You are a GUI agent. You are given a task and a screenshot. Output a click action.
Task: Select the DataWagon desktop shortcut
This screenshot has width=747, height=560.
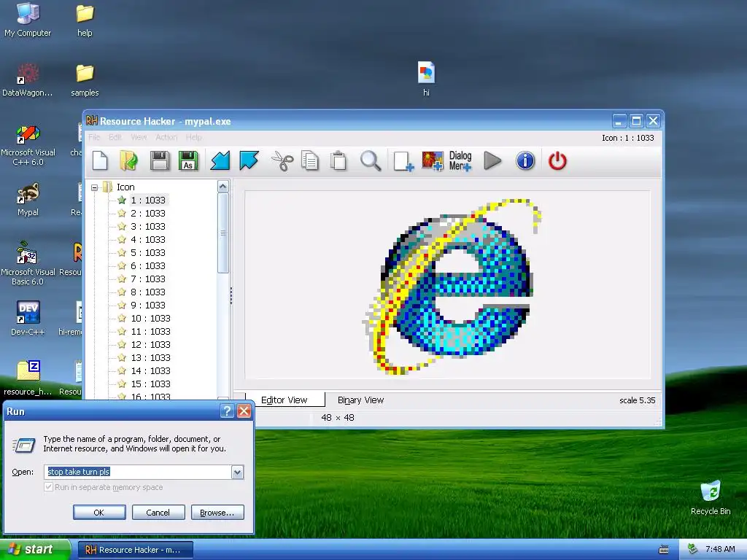click(x=28, y=79)
